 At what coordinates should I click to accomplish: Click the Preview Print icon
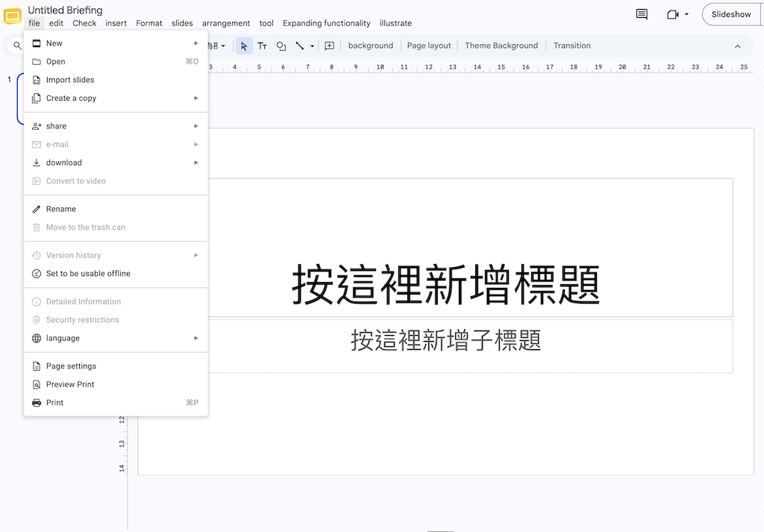(x=37, y=384)
